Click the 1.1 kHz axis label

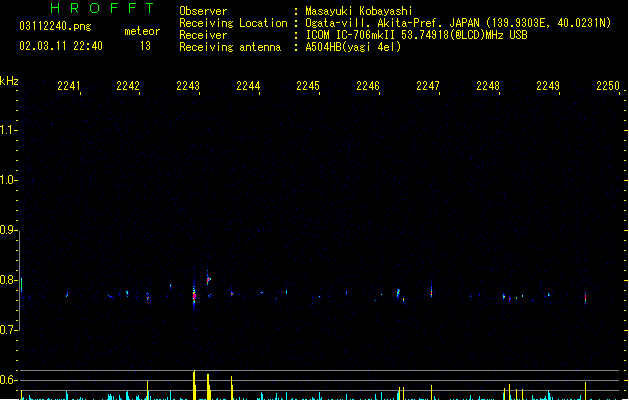click(8, 130)
